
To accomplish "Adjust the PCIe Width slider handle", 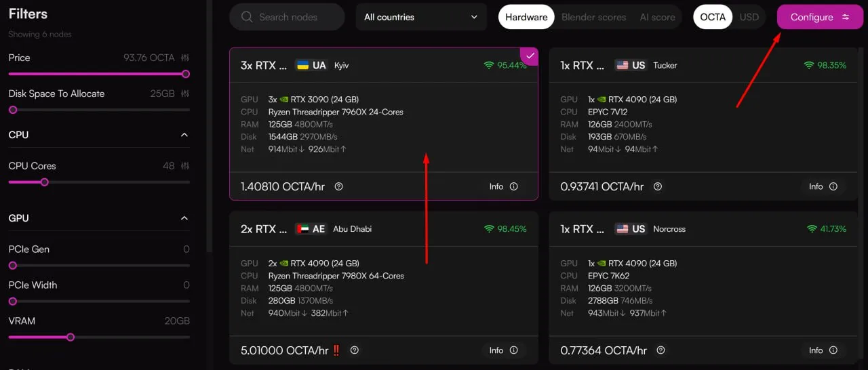I will coord(12,301).
